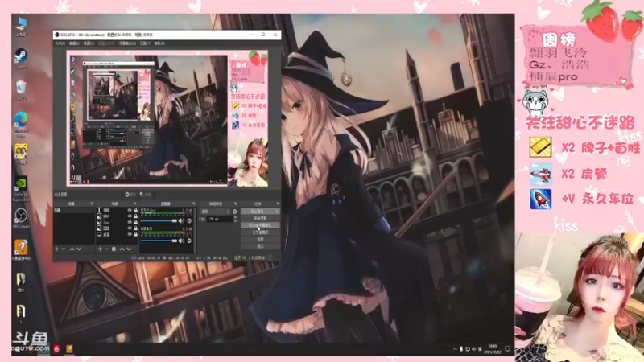
Task: Open Settings (设置) from the Controls dock
Action: tap(260, 239)
